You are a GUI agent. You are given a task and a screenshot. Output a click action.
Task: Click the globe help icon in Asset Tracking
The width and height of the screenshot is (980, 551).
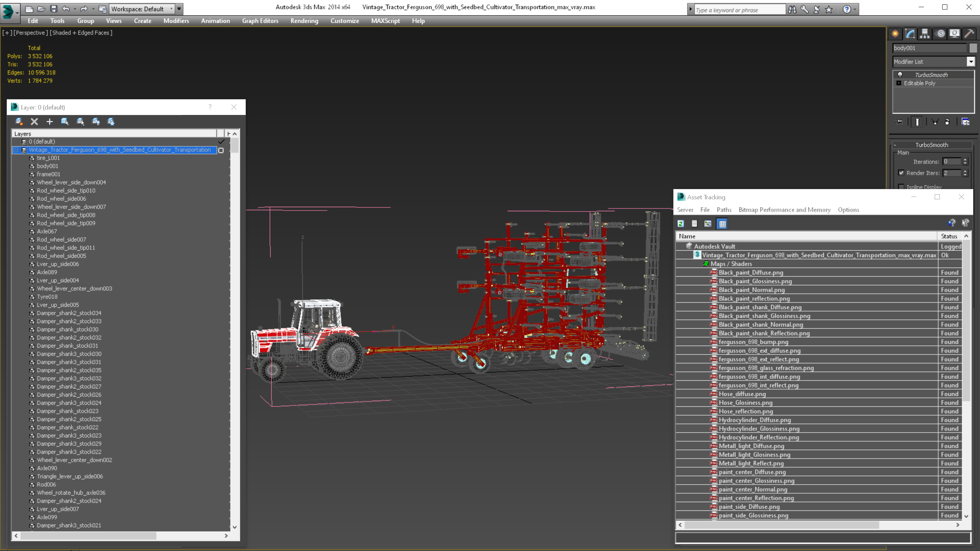pyautogui.click(x=951, y=223)
